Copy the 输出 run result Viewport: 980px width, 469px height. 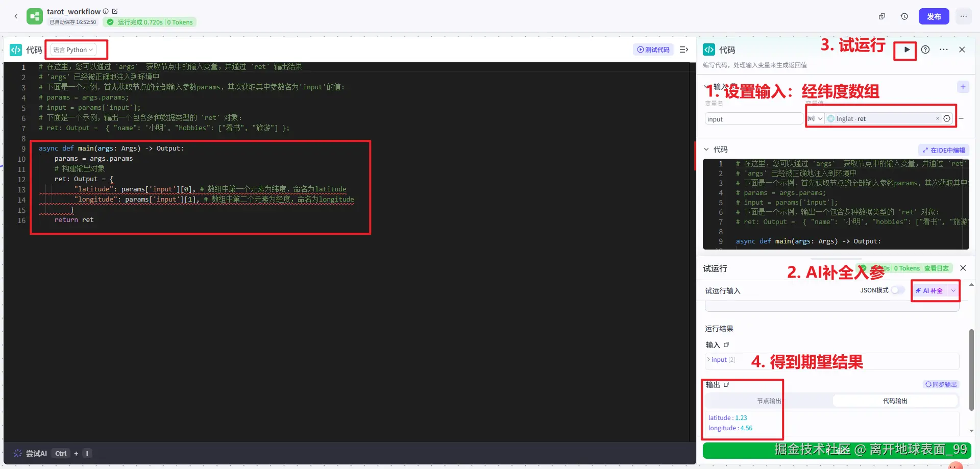pyautogui.click(x=726, y=384)
